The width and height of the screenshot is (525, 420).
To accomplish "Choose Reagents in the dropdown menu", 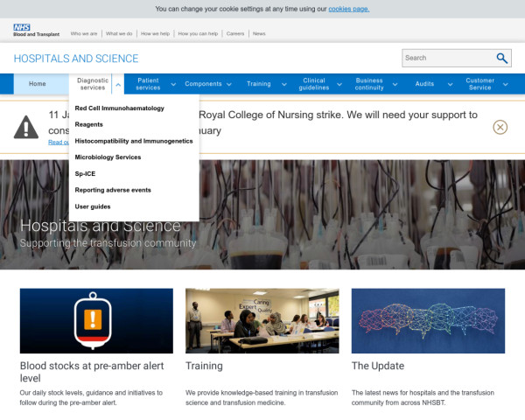I will point(89,124).
